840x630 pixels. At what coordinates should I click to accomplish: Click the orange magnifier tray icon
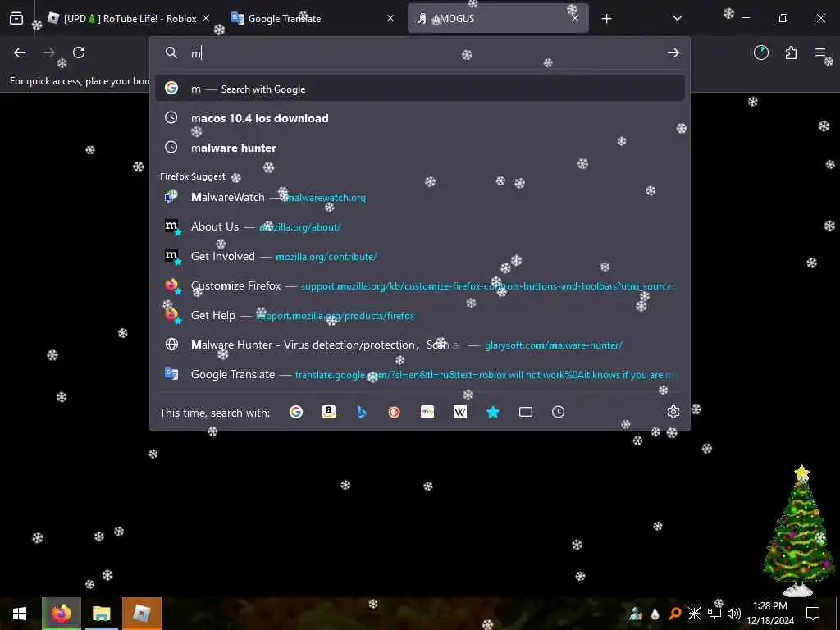click(675, 614)
